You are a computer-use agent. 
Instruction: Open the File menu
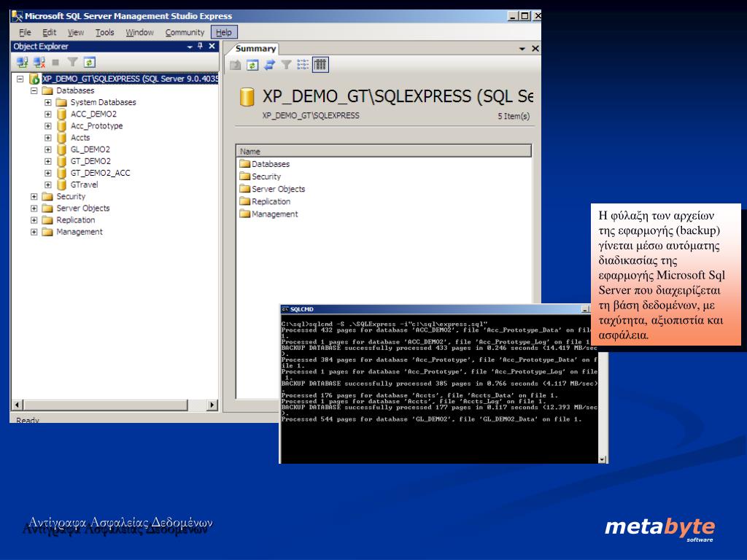point(25,32)
